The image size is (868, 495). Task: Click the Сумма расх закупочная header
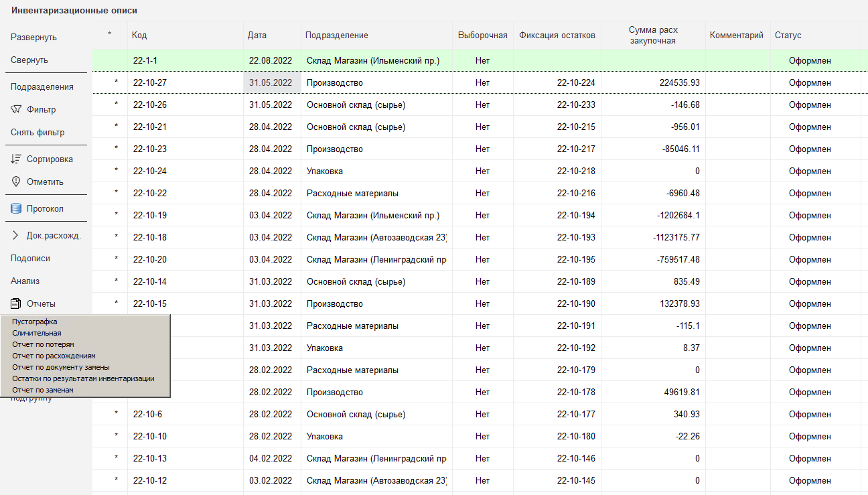(653, 36)
